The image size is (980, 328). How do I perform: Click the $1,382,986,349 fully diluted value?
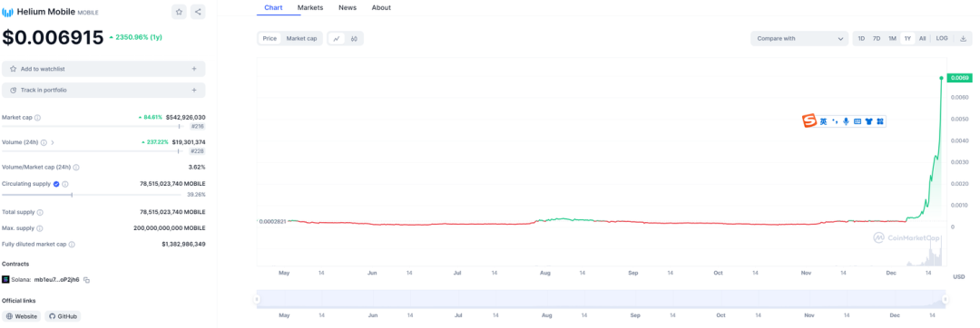point(183,245)
